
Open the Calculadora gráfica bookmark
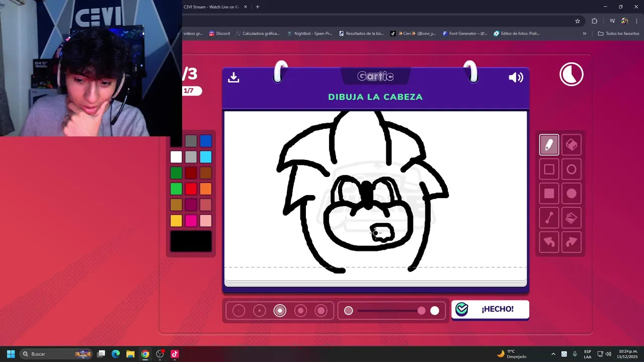(x=257, y=34)
